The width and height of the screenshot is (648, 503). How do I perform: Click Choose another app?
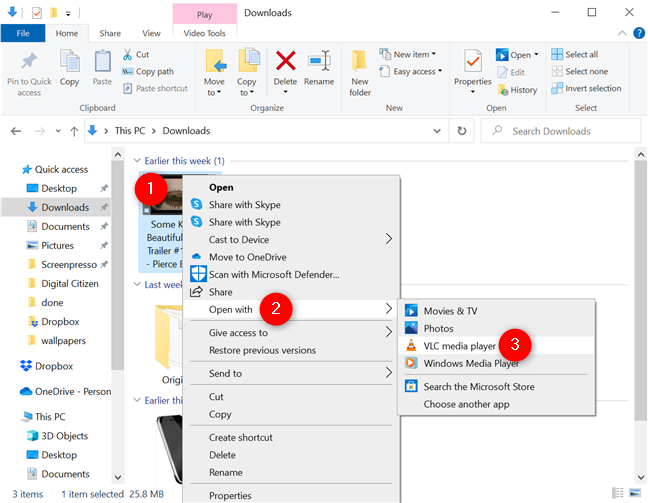496,404
